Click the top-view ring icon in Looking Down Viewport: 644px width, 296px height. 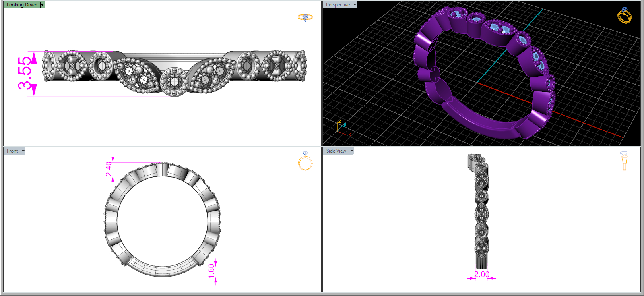(305, 17)
